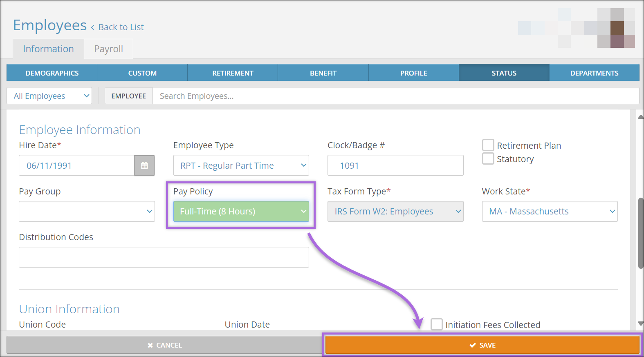Click the vertical scrollbar thumb
The width and height of the screenshot is (644, 357).
(640, 233)
